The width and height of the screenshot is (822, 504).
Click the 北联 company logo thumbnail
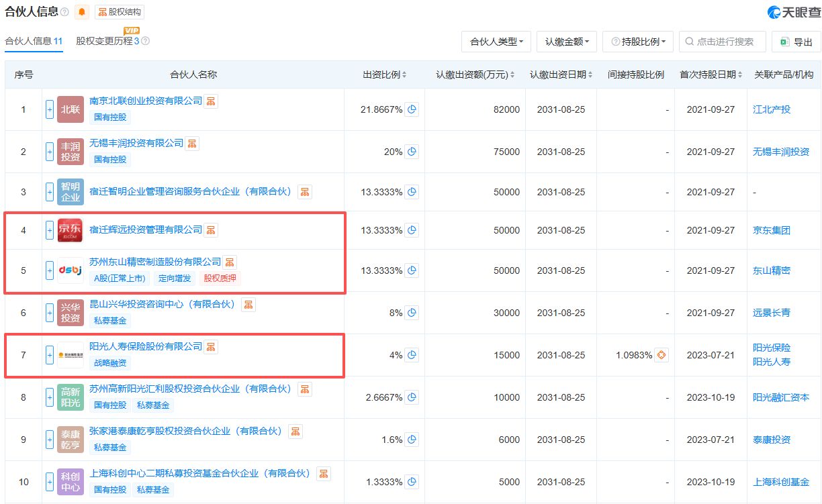(71, 109)
